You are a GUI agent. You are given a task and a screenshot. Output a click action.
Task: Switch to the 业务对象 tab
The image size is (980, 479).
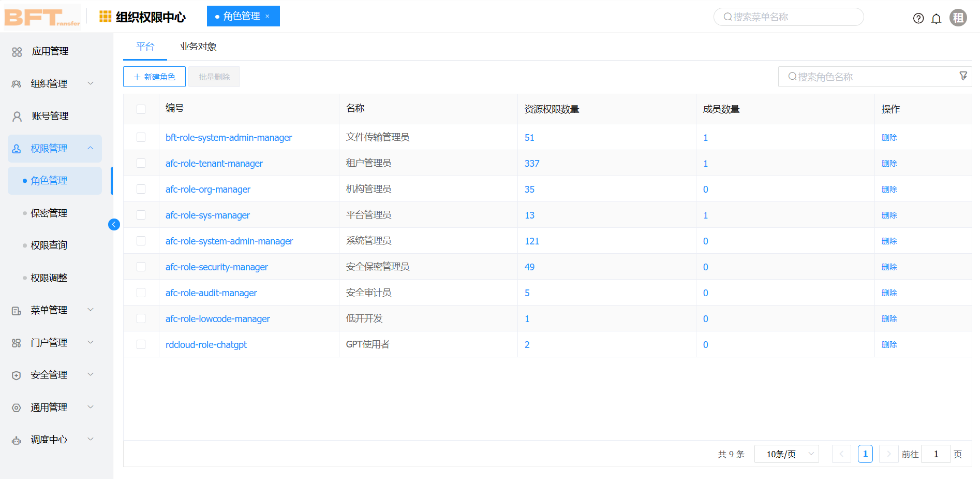[x=198, y=46]
